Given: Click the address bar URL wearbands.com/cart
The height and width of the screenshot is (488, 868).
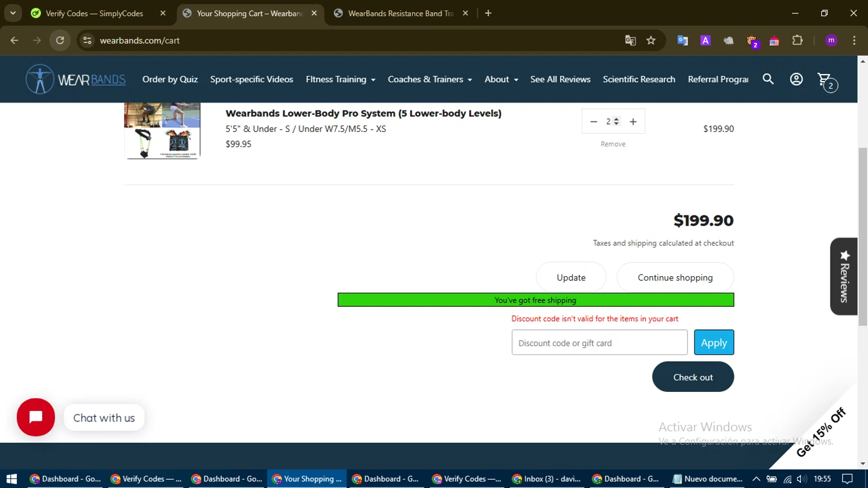Looking at the screenshot, I should [139, 41].
